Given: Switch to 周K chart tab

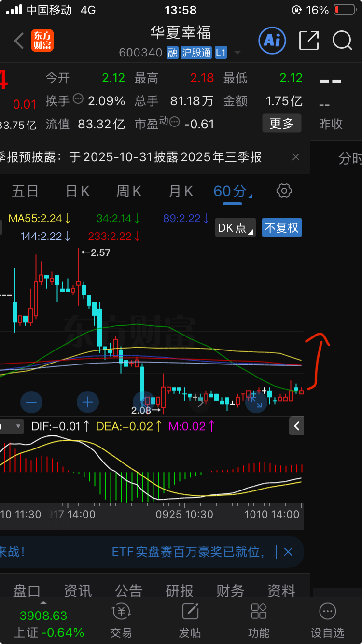Looking at the screenshot, I should click(129, 191).
